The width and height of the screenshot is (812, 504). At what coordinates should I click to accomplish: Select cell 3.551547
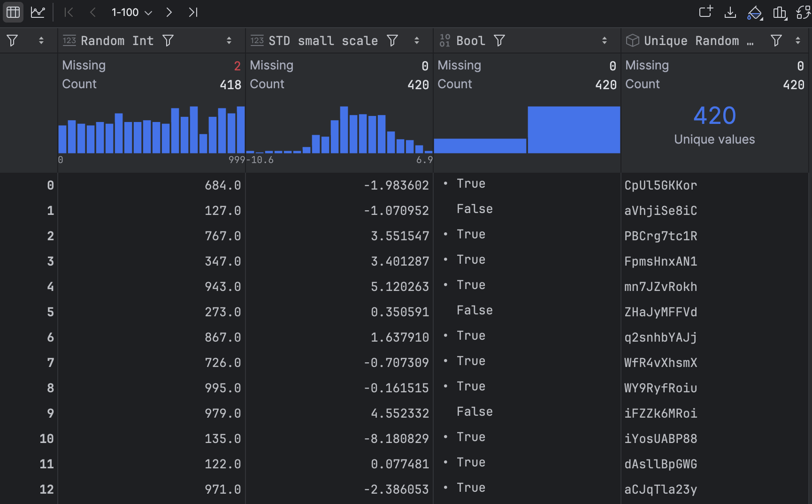coord(339,236)
